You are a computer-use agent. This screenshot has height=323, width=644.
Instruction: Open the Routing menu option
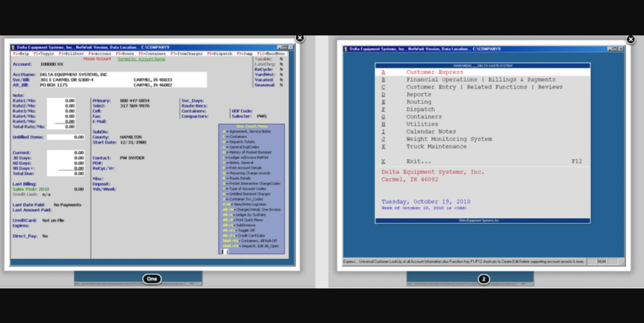point(418,102)
